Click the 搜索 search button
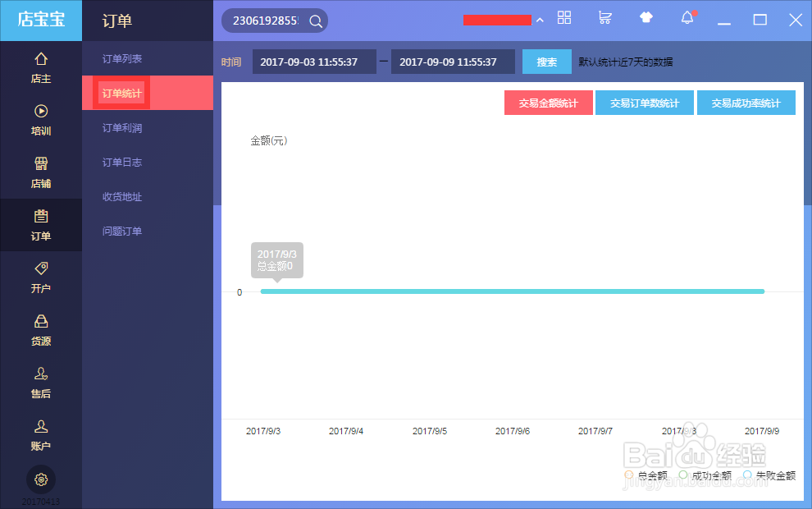 click(x=547, y=62)
